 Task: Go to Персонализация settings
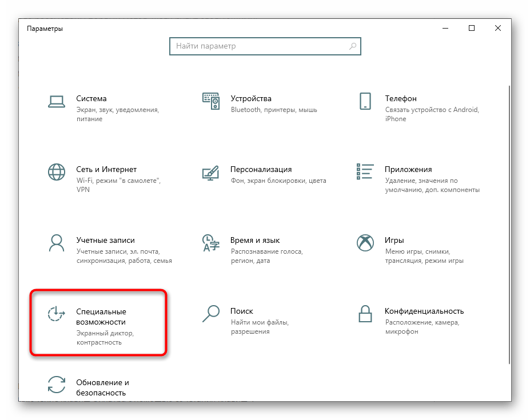click(x=261, y=170)
